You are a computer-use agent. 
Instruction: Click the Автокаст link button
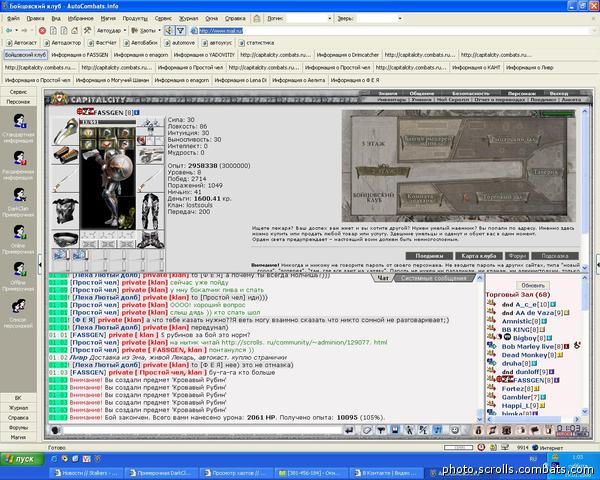click(22, 42)
